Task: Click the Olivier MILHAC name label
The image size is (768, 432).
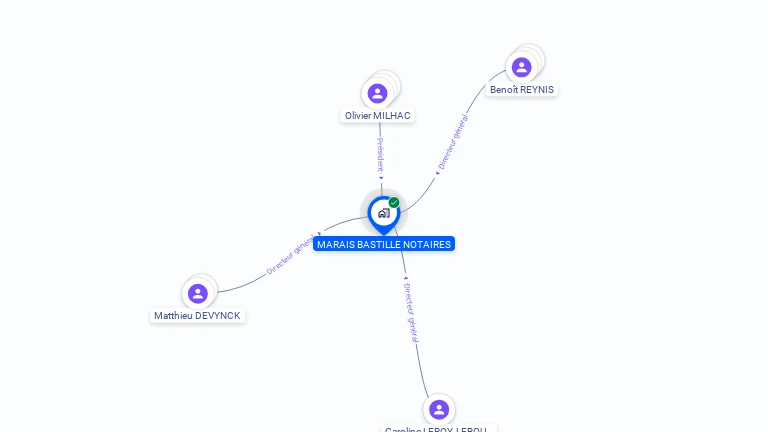Action: [378, 116]
